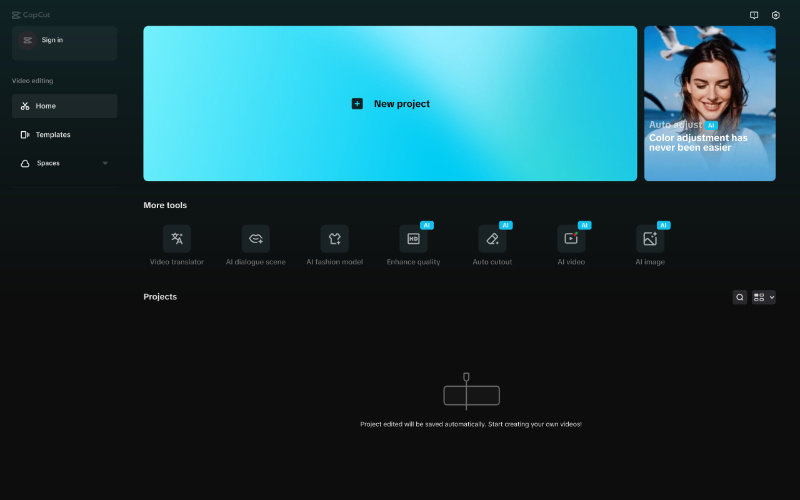This screenshot has height=500, width=800.
Task: Expand the Spaces dropdown arrow
Action: click(105, 163)
